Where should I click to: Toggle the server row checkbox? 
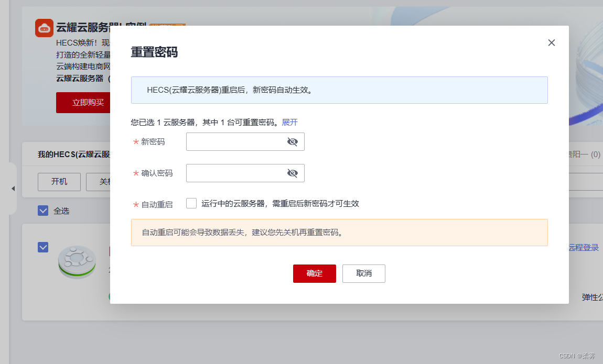click(43, 247)
